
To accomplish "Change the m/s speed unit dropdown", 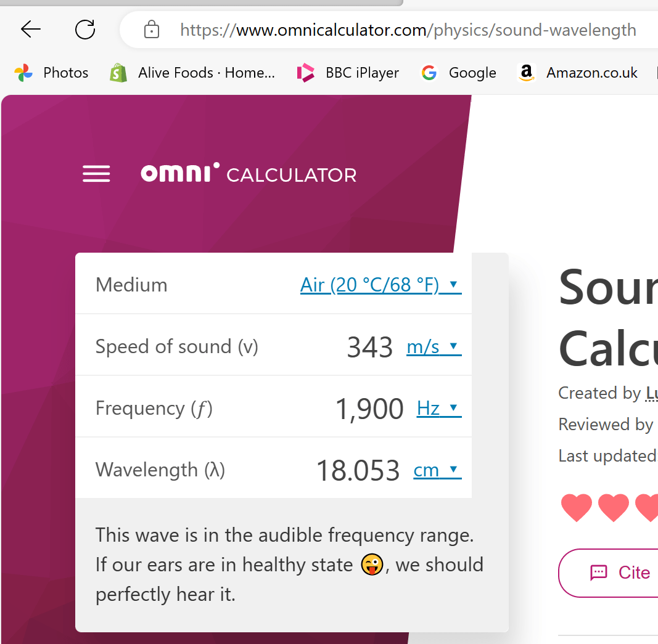I will coord(434,347).
